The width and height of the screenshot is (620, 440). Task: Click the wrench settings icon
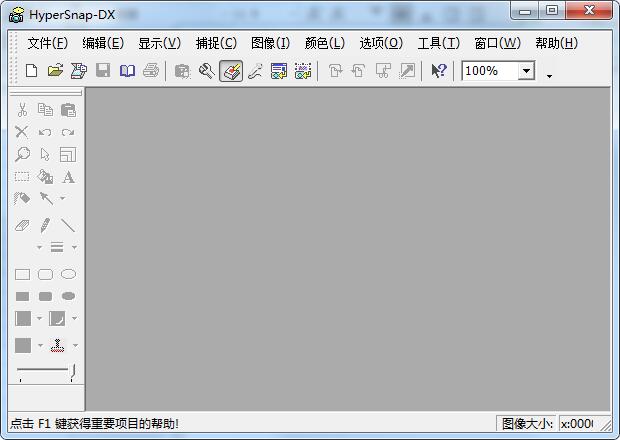pos(207,71)
